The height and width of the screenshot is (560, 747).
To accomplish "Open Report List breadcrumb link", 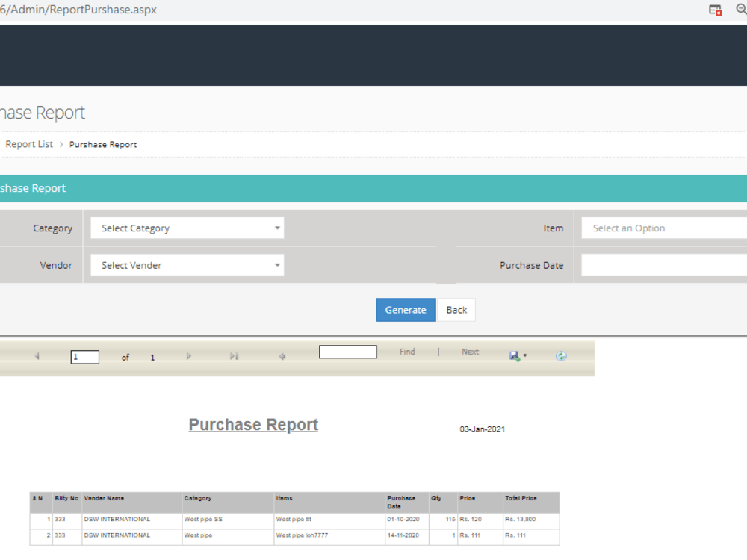I will click(x=29, y=144).
